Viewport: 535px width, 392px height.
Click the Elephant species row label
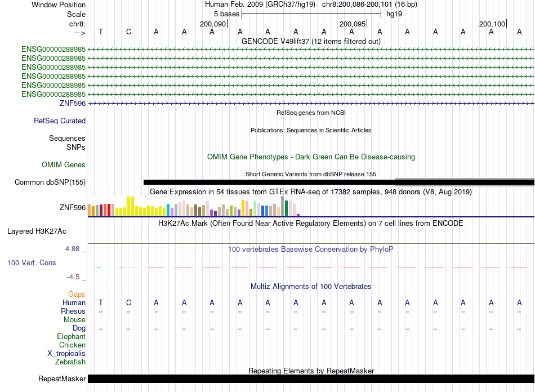(72, 336)
